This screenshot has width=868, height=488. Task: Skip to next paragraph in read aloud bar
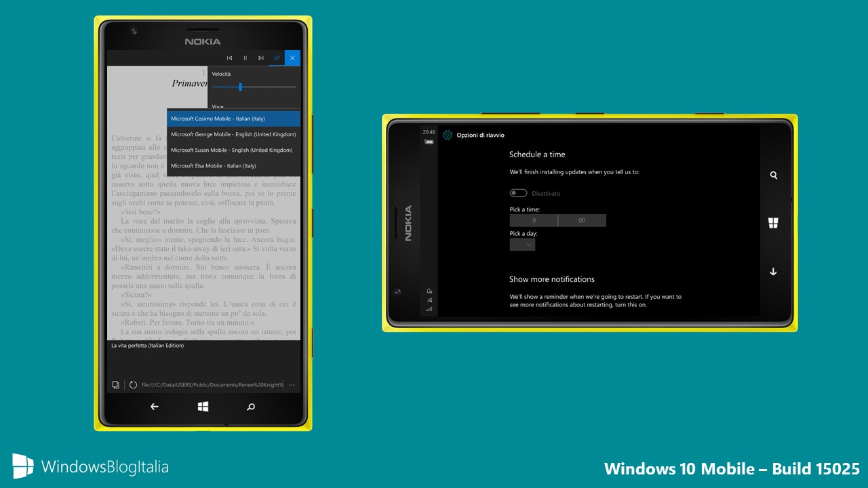click(261, 58)
